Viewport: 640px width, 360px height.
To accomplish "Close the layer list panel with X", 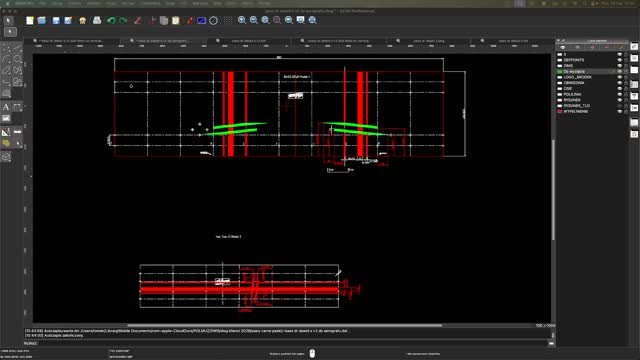I will point(558,41).
